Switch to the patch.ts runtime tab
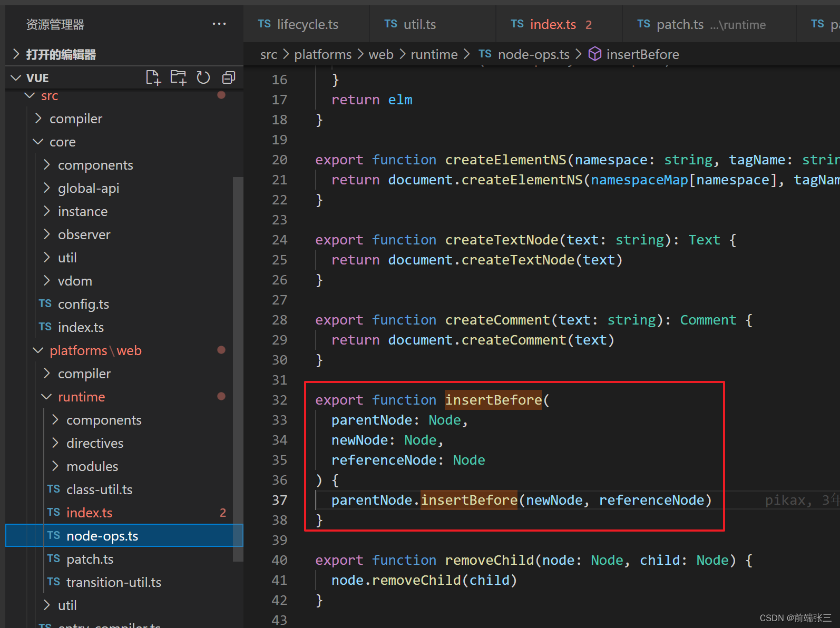Image resolution: width=840 pixels, height=628 pixels. pyautogui.click(x=709, y=24)
